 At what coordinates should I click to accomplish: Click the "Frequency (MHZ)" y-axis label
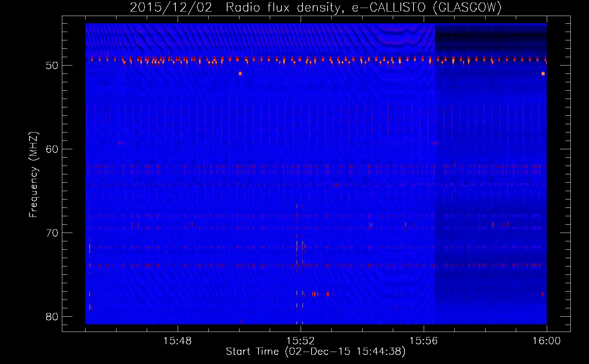(x=33, y=175)
